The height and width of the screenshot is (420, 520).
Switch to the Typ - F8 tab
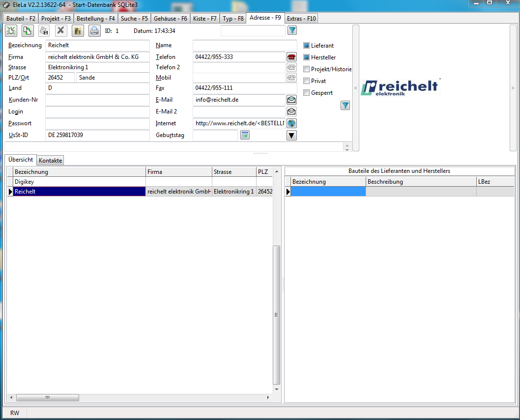click(x=233, y=19)
